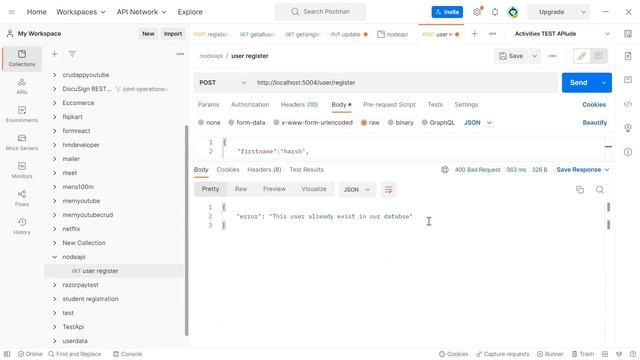Open the Flows sidebar panel
Viewport: 640px width, 360px height.
pos(22,198)
